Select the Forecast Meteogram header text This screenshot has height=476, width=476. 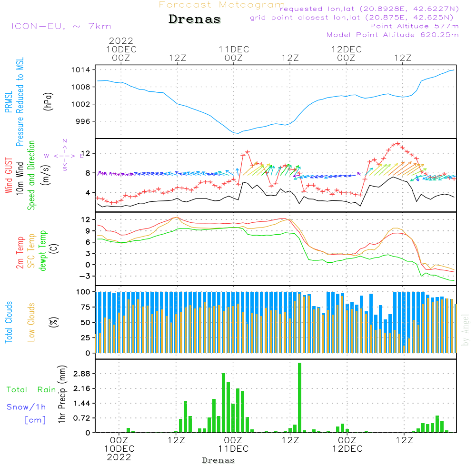[x=221, y=5]
